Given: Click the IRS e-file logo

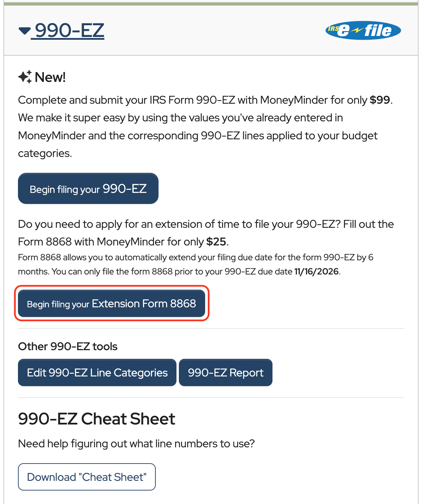Looking at the screenshot, I should click(363, 30).
